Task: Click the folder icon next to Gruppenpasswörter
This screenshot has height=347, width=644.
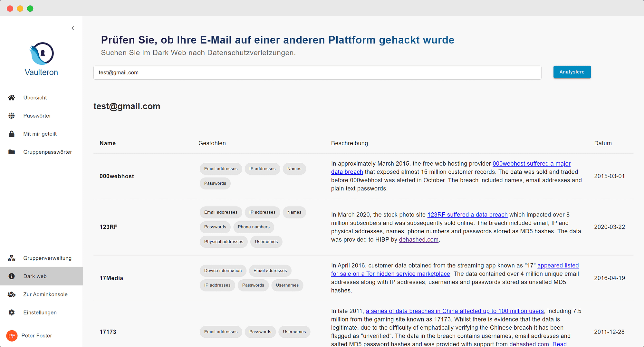Action: click(x=12, y=152)
